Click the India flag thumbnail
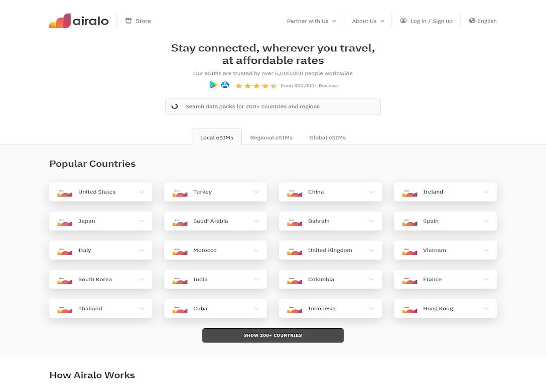The height and width of the screenshot is (392, 546). 180,281
